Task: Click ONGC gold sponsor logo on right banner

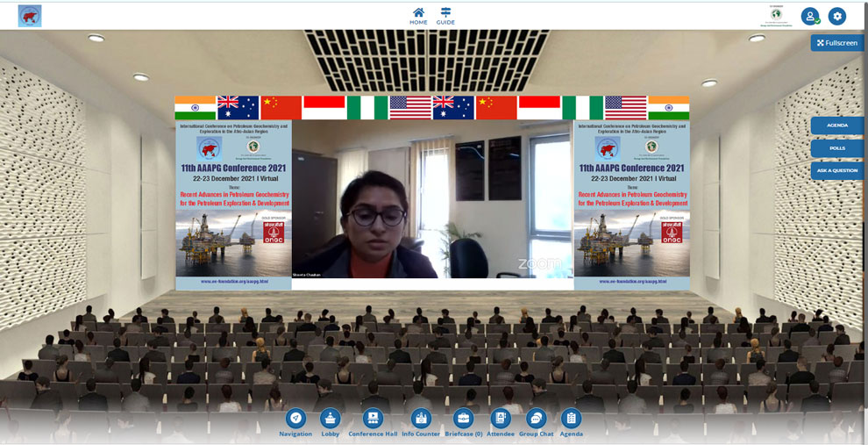Action: [x=672, y=233]
